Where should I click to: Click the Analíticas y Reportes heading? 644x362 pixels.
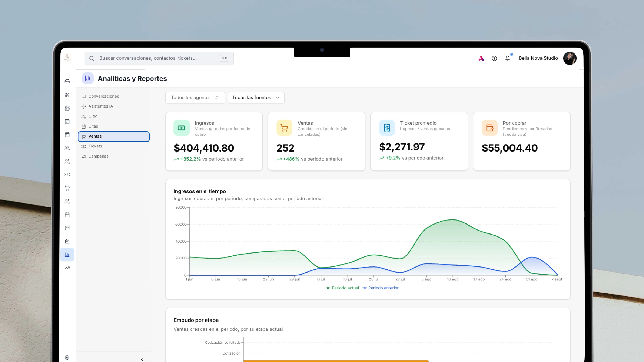pos(132,78)
